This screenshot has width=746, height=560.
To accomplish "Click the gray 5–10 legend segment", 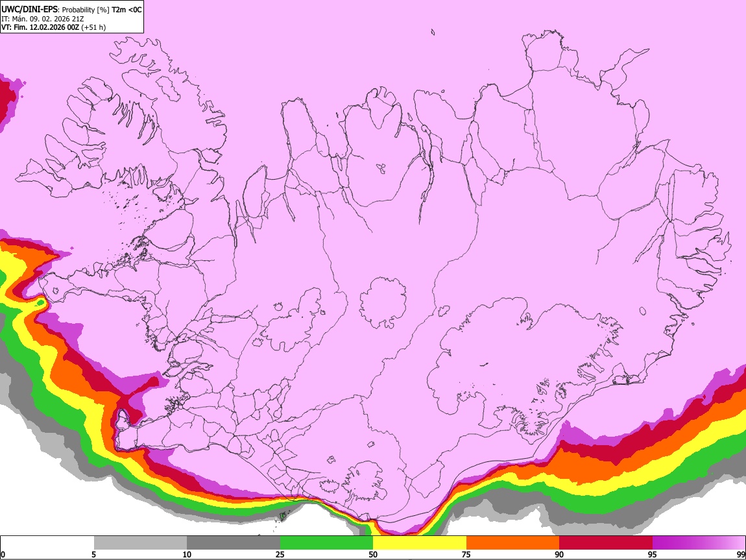I will coord(140,543).
